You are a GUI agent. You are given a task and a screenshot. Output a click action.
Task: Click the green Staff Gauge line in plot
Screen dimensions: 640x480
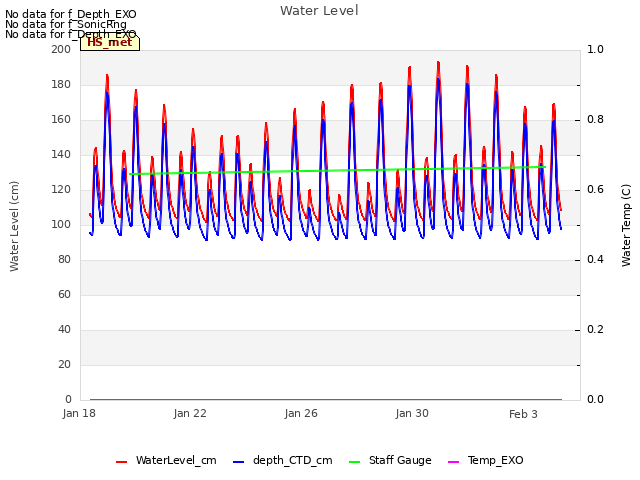[x=337, y=170]
